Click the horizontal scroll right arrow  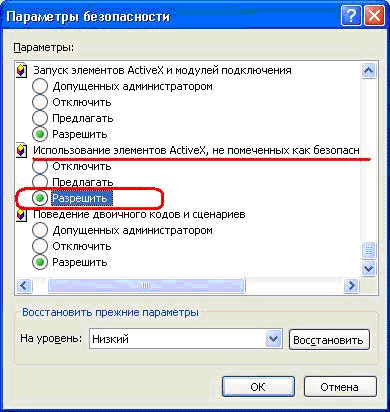tap(351, 285)
